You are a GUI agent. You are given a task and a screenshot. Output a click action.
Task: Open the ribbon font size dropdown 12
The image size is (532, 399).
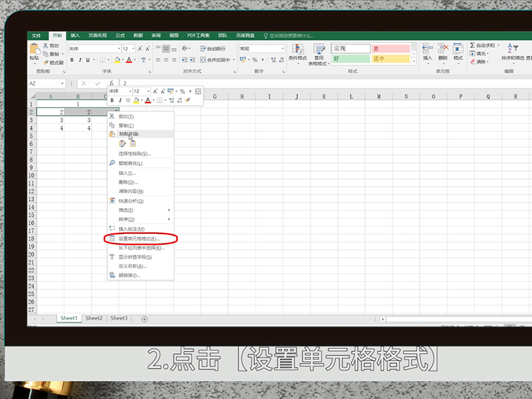click(134, 49)
